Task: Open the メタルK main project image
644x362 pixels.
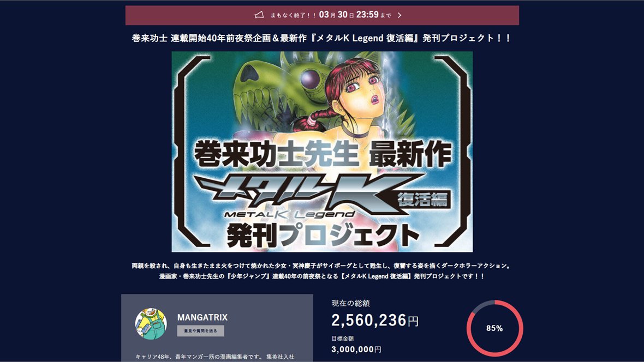Action: pyautogui.click(x=322, y=152)
